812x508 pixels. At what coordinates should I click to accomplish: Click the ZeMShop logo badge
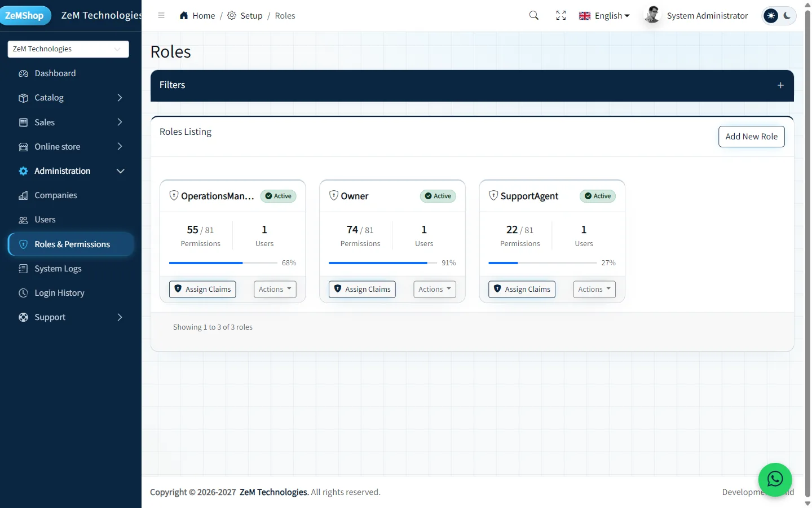click(x=25, y=15)
